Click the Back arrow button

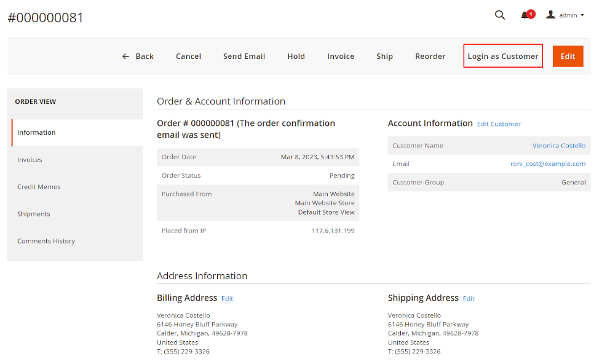coord(138,57)
